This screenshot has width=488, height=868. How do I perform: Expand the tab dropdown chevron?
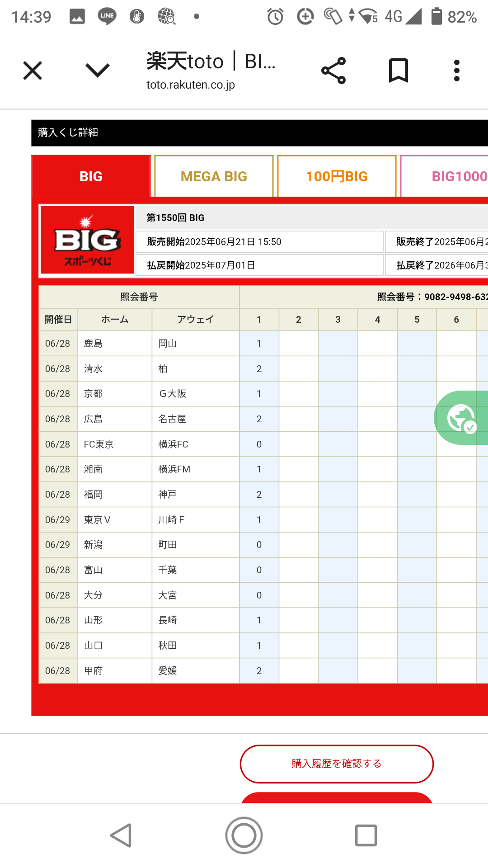pos(98,71)
